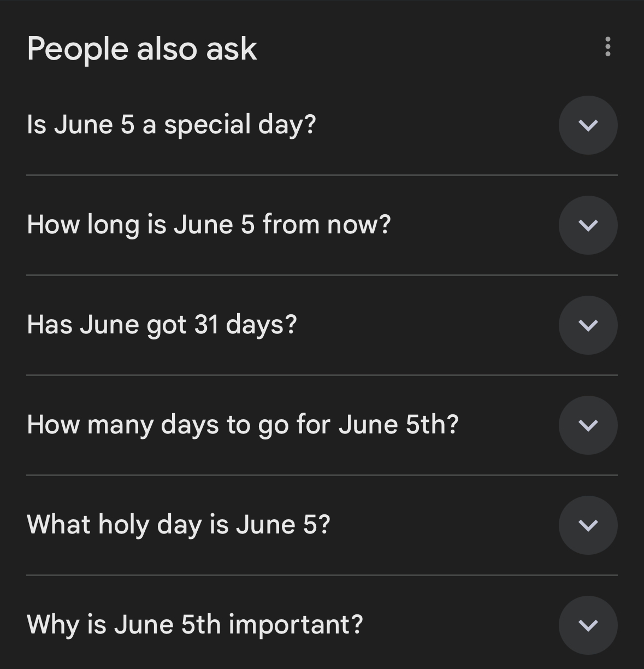
Task: Show answer via circular arrow in days to go row
Action: [588, 425]
